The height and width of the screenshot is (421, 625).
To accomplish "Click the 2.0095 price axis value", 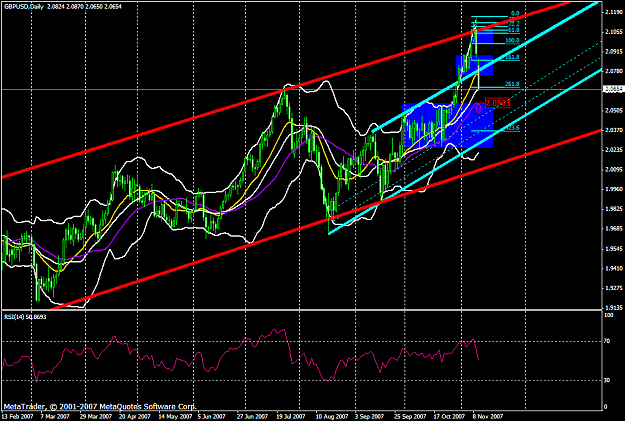I will click(614, 169).
